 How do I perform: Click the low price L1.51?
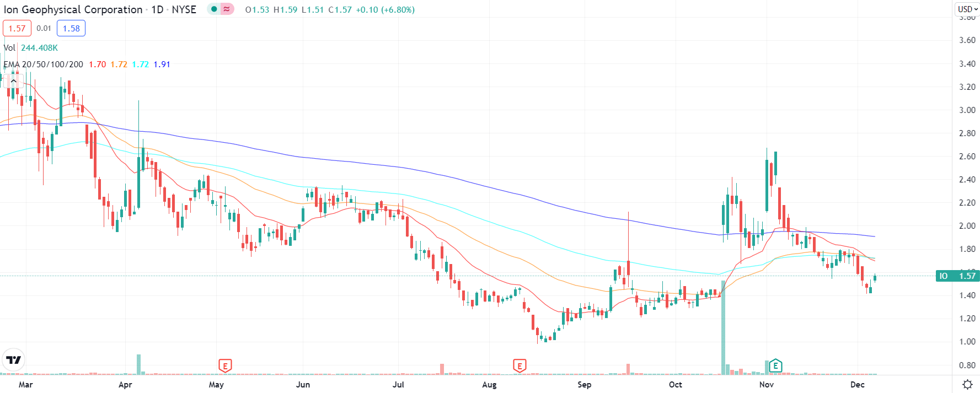pyautogui.click(x=312, y=10)
